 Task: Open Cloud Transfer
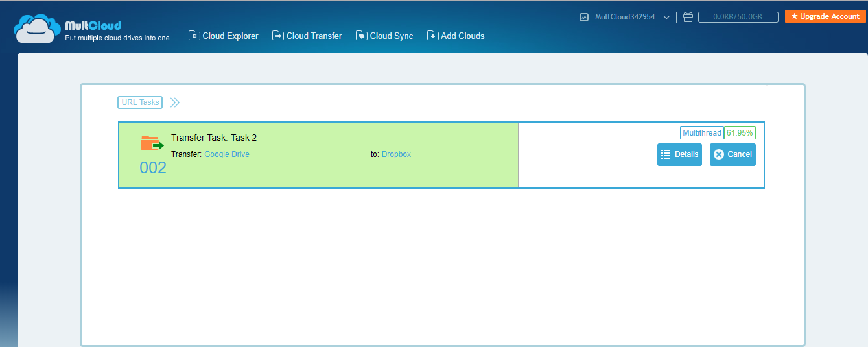[307, 36]
